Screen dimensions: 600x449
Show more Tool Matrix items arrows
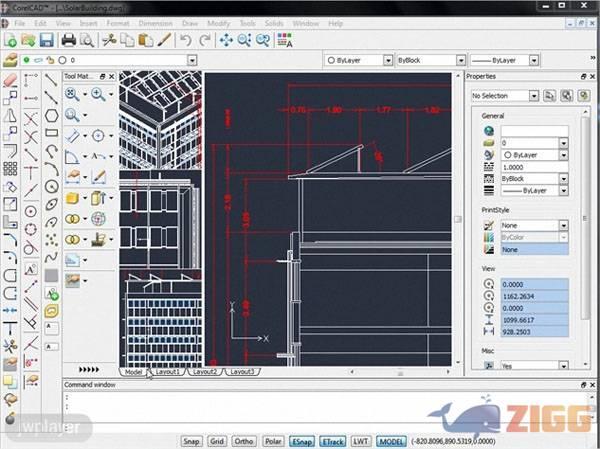tap(89, 369)
